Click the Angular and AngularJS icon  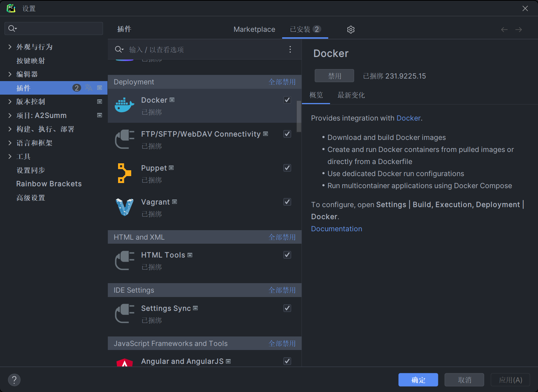click(x=125, y=362)
